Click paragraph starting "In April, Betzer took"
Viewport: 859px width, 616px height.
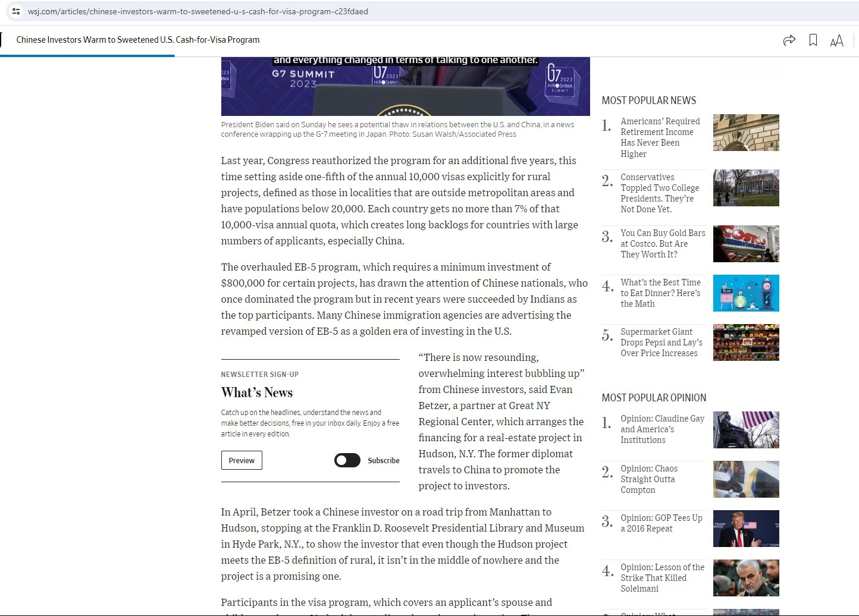click(403, 544)
